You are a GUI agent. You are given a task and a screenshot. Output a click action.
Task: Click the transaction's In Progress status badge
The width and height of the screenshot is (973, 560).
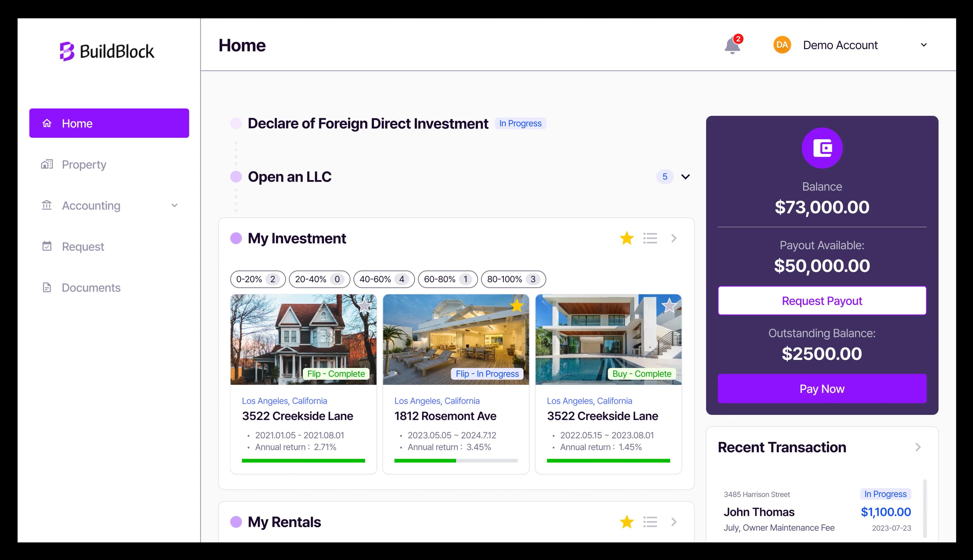pyautogui.click(x=885, y=494)
